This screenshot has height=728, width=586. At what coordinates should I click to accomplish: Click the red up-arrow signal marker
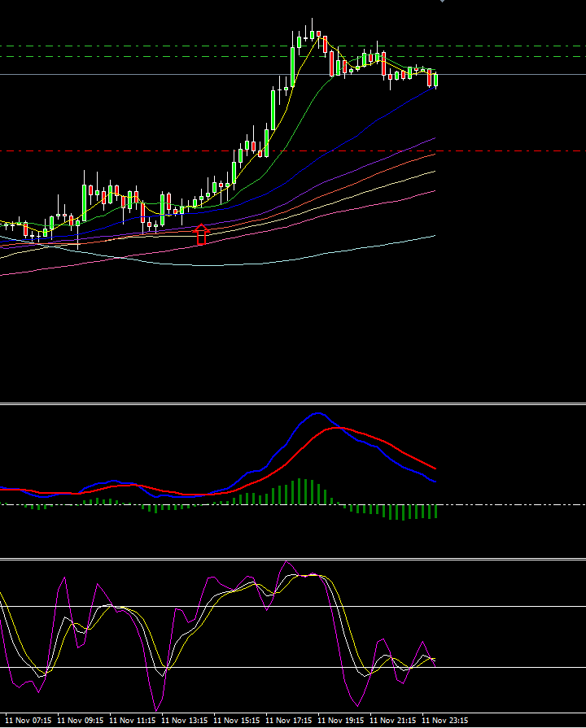202,235
